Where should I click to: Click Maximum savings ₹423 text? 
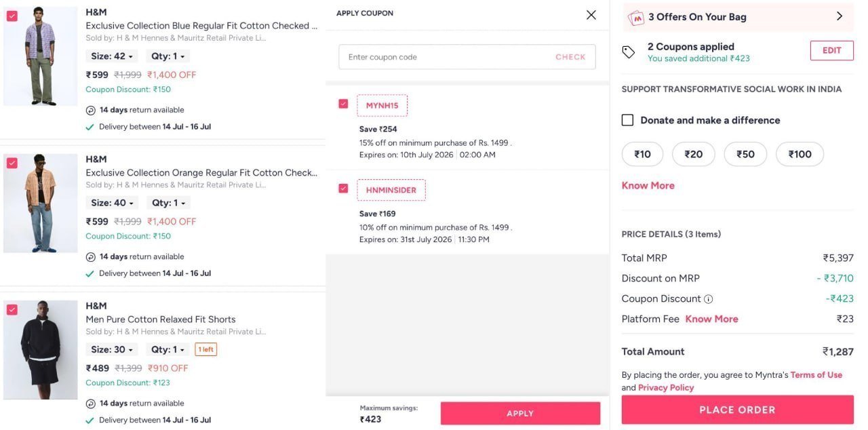tap(389, 413)
